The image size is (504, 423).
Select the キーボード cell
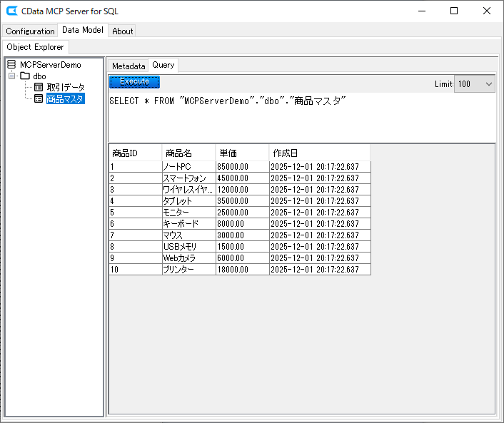[189, 224]
